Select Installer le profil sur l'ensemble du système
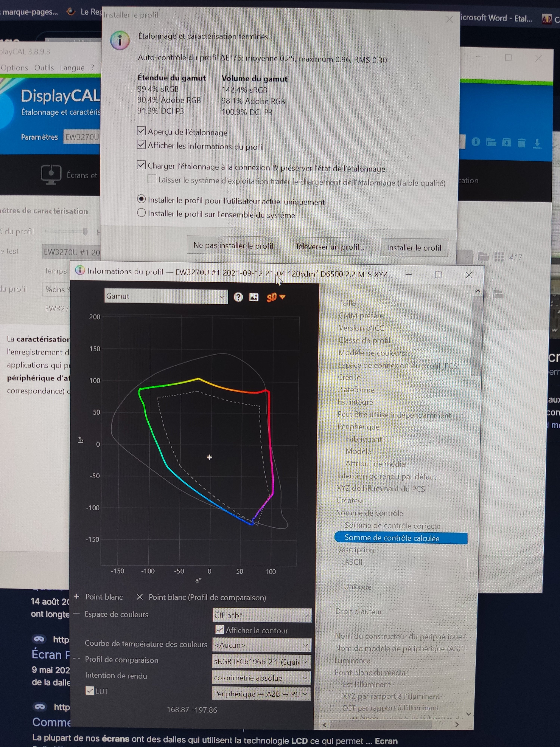This screenshot has width=560, height=747. pyautogui.click(x=141, y=213)
